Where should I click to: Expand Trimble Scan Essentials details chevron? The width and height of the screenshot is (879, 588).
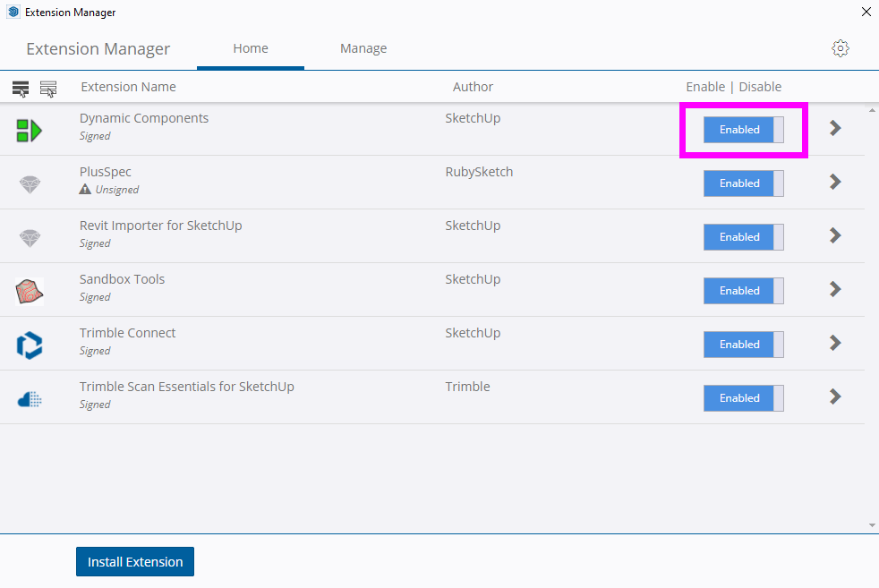tap(835, 396)
